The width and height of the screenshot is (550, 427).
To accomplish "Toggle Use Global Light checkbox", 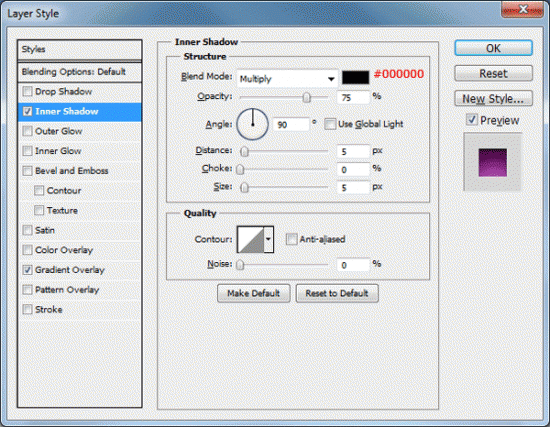I will click(x=330, y=124).
